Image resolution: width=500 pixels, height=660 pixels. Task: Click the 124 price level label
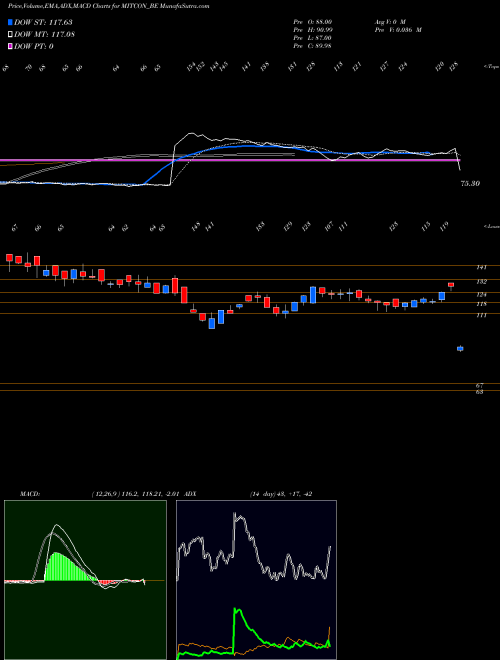[482, 294]
